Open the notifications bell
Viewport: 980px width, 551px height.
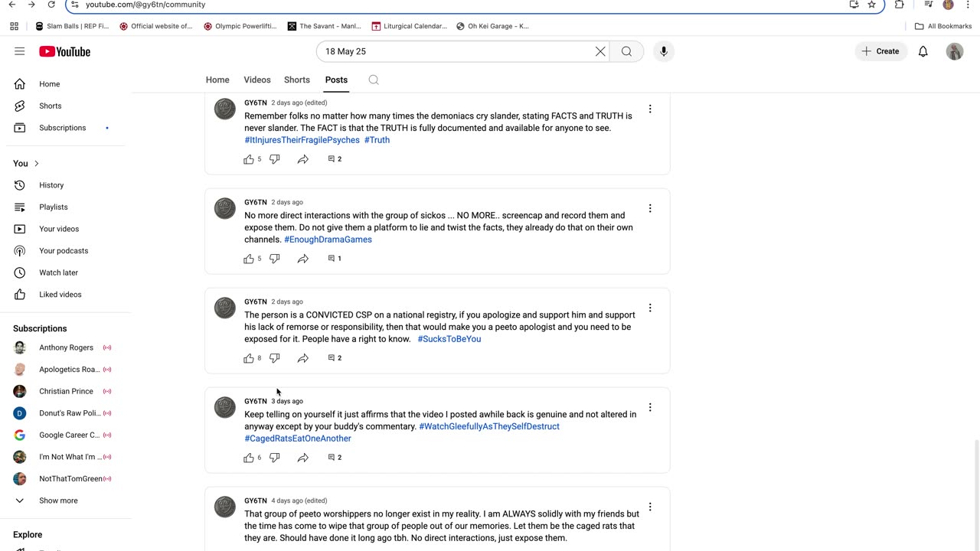923,51
